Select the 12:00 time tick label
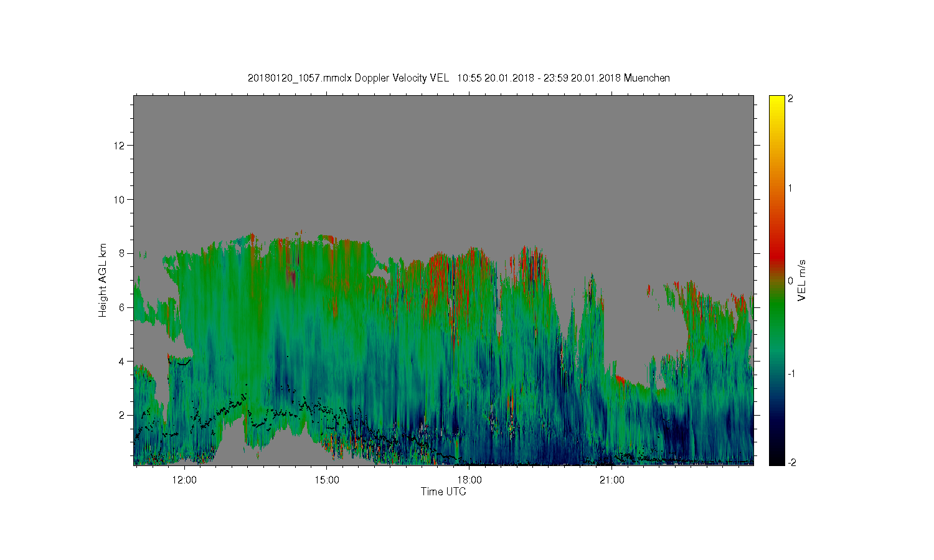Viewport: 934px width, 560px height. coord(184,480)
